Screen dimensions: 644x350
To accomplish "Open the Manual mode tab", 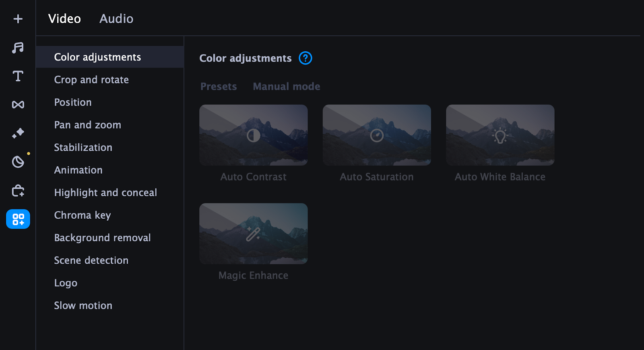I will click(x=287, y=87).
